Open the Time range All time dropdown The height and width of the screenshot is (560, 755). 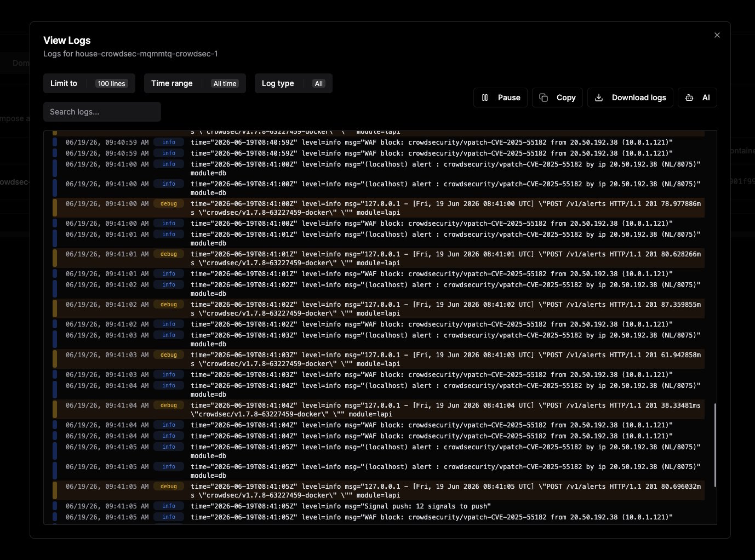coord(195,83)
